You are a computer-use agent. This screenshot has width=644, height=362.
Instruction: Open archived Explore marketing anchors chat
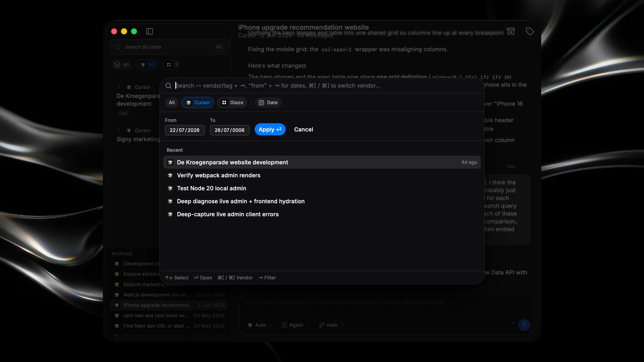[169, 285]
